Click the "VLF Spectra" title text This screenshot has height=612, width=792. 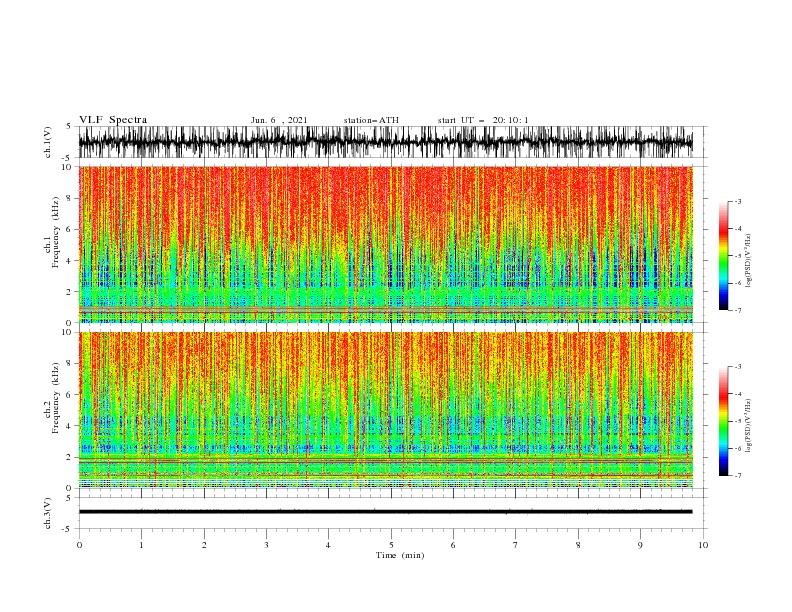[113, 120]
